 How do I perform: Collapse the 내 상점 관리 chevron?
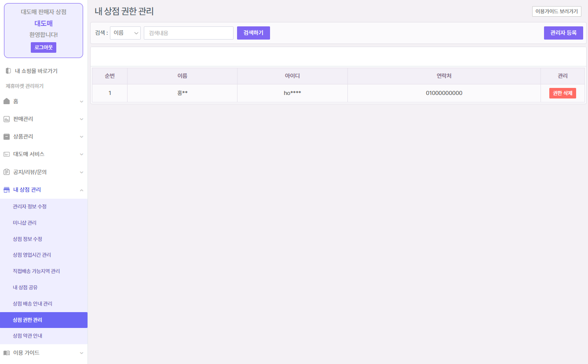(81, 190)
